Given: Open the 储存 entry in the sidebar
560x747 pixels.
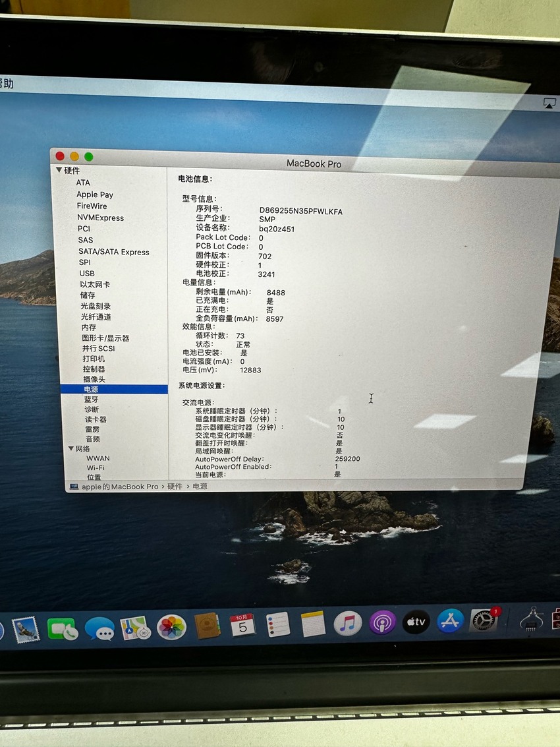Looking at the screenshot, I should point(88,295).
